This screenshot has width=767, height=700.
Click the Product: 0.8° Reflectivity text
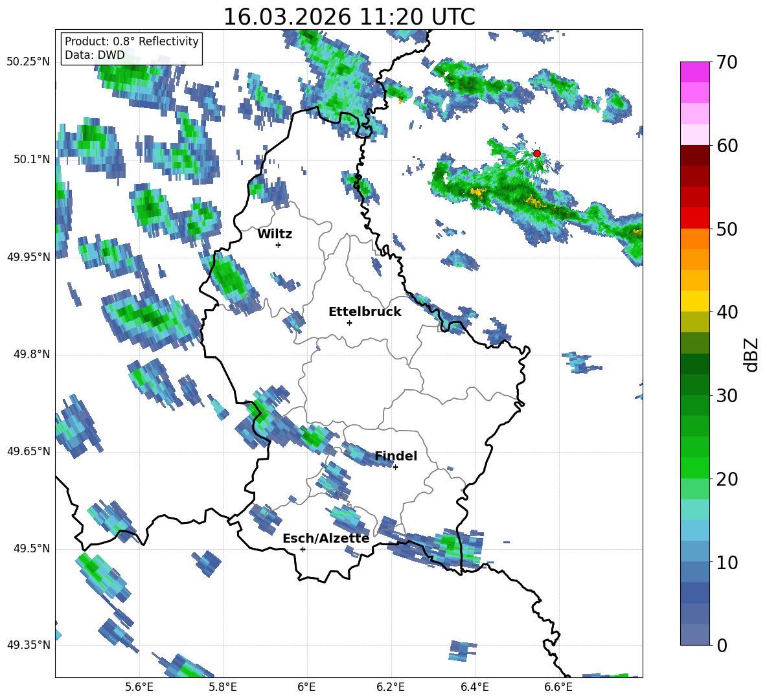[x=132, y=41]
